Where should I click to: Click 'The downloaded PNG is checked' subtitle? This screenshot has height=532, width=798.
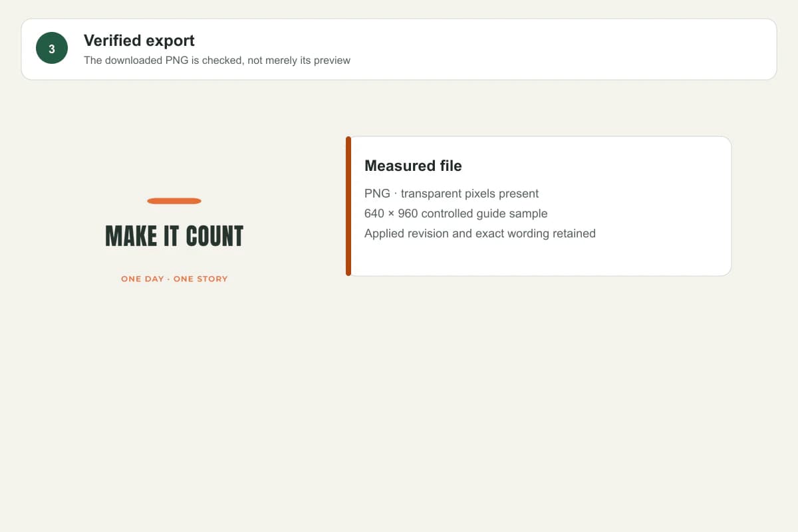[217, 60]
